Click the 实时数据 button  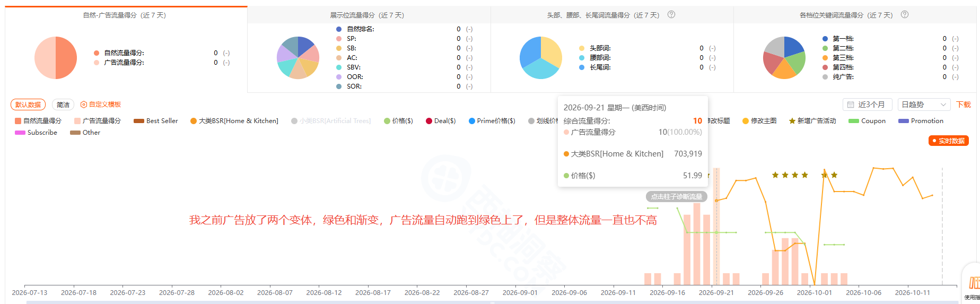point(949,141)
